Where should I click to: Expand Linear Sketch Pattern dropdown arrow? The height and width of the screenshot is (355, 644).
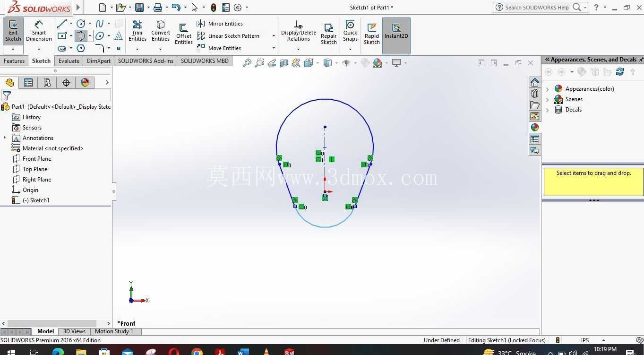(x=273, y=36)
